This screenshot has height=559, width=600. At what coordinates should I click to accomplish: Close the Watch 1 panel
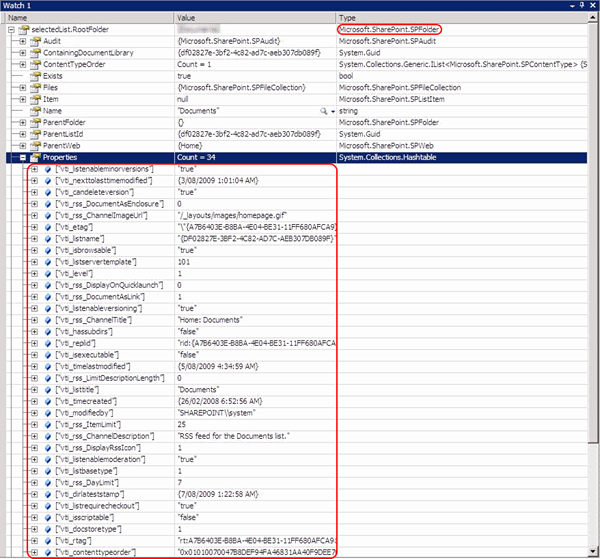(x=592, y=5)
